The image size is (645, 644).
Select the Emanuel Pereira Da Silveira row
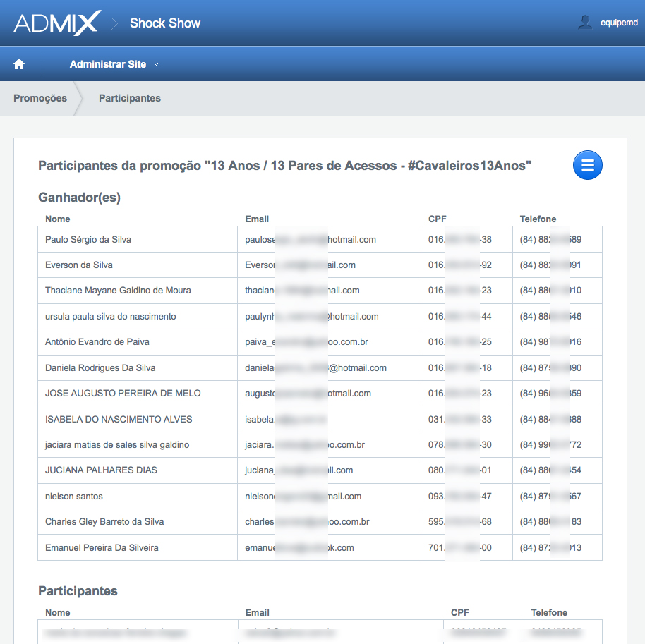pyautogui.click(x=102, y=547)
